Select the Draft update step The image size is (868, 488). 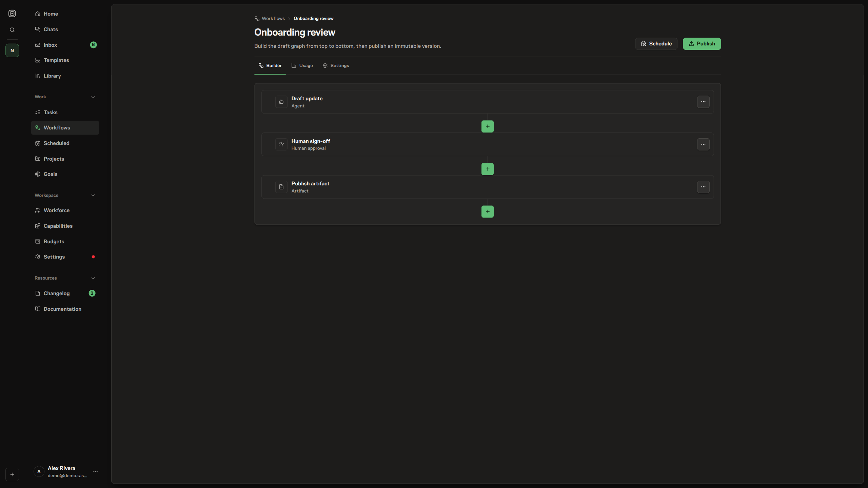[x=487, y=102]
